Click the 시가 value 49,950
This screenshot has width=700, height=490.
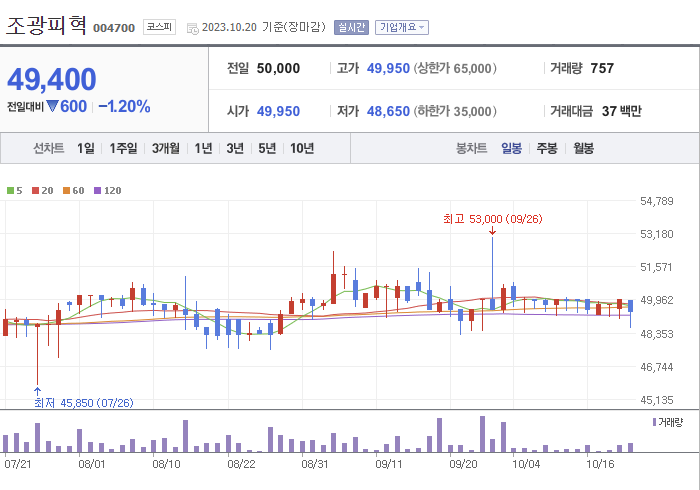278,111
